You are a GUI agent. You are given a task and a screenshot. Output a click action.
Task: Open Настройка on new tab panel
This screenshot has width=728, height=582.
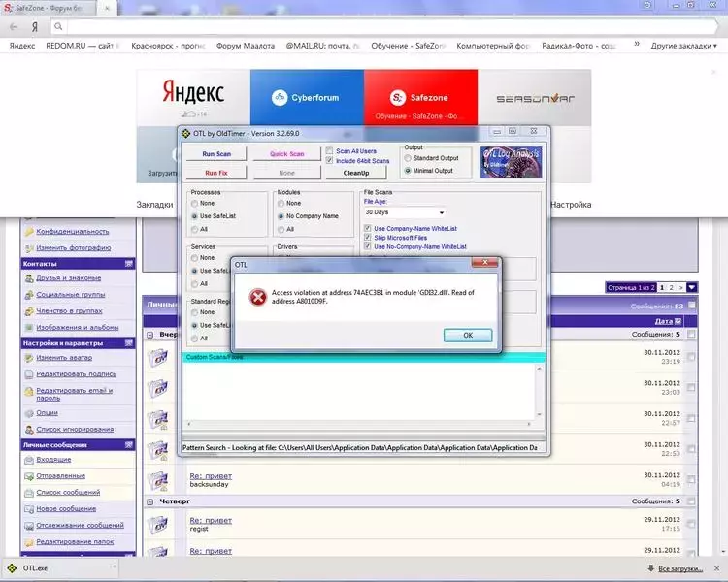pos(571,205)
